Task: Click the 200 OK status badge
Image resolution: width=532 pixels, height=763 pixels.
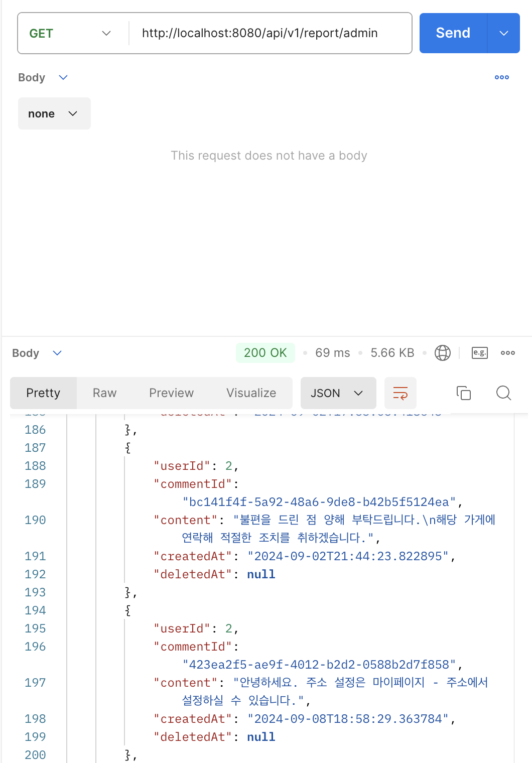Action: (265, 353)
